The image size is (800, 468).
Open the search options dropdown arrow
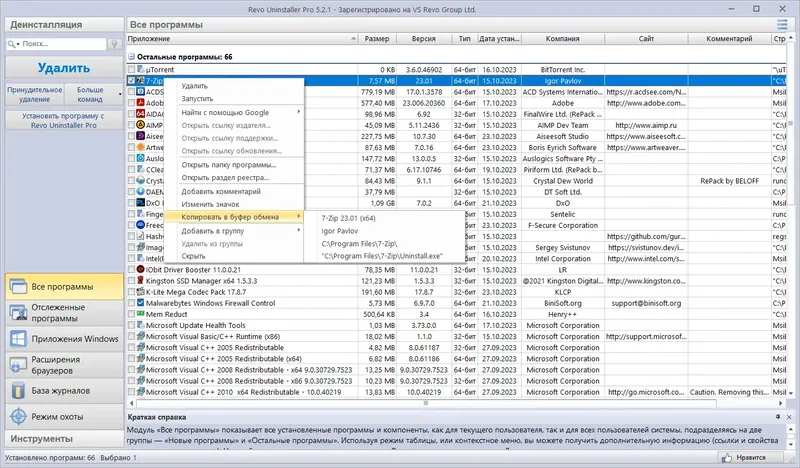[x=18, y=44]
